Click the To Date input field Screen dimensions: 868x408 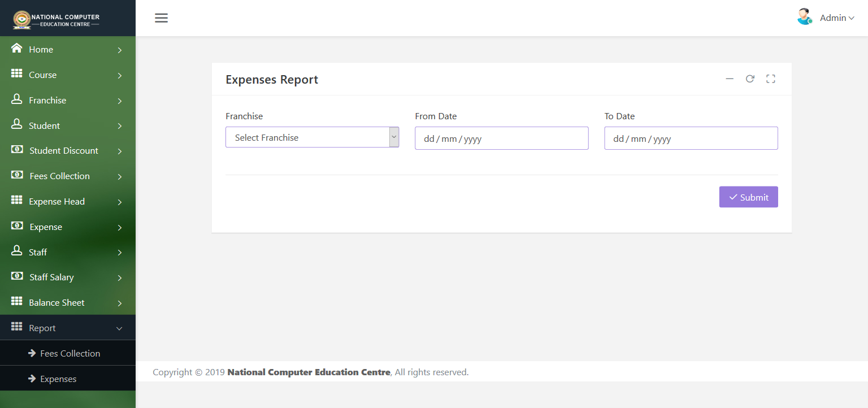coord(691,138)
